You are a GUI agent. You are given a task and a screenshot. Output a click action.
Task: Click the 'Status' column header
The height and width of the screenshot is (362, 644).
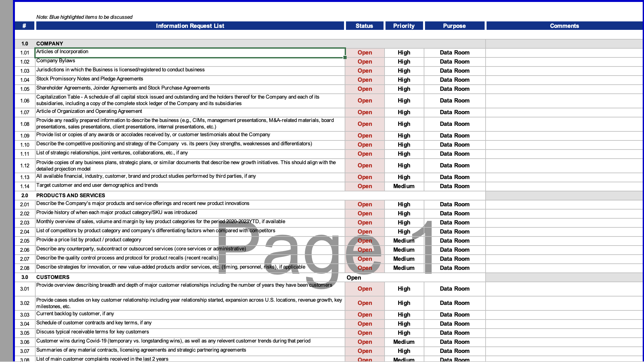pyautogui.click(x=364, y=26)
